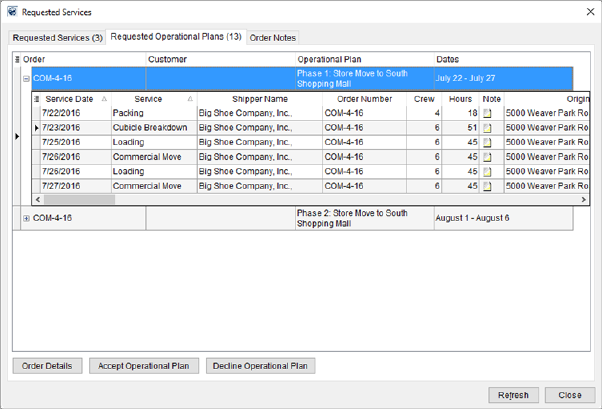Click the Decline Operational Plan button
This screenshot has width=602, height=409.
pyautogui.click(x=261, y=366)
